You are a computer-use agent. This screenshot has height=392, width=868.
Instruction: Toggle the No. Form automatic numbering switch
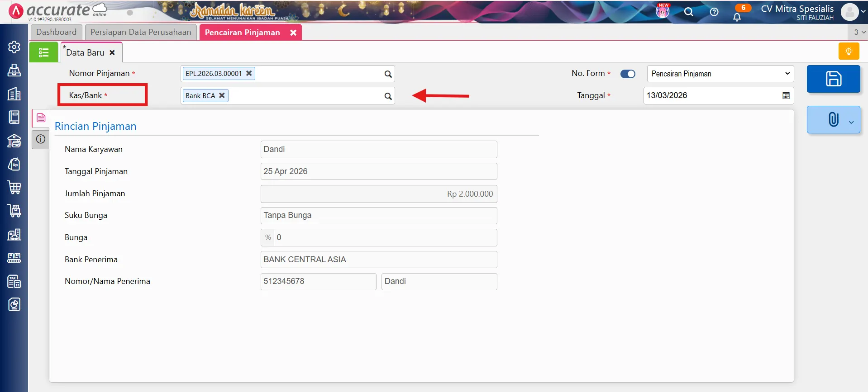tap(628, 74)
